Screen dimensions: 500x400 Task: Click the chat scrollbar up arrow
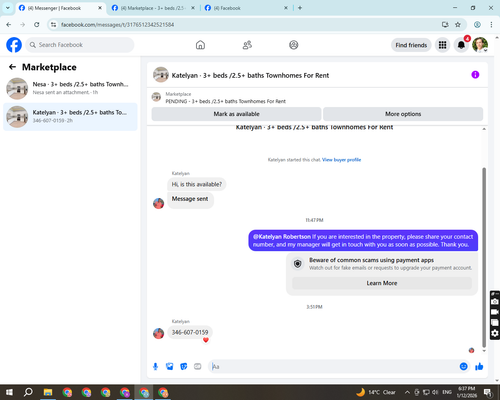point(484,129)
